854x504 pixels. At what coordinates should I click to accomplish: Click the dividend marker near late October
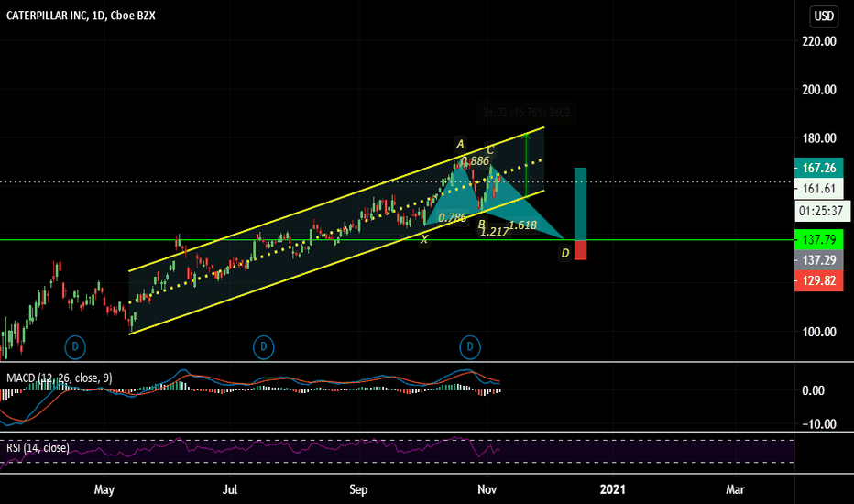click(470, 347)
